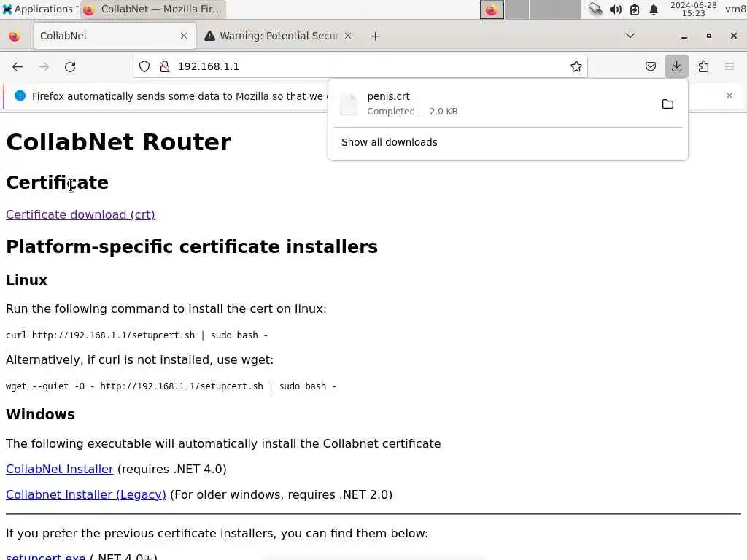Click the wget setupcert.sh command text
The image size is (747, 560).
point(171,386)
